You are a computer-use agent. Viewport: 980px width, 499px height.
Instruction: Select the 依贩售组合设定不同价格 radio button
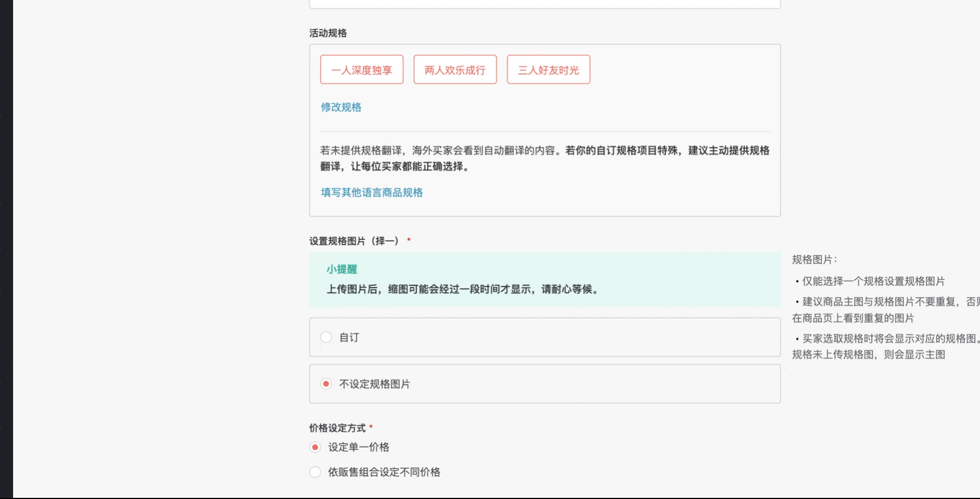coord(315,472)
